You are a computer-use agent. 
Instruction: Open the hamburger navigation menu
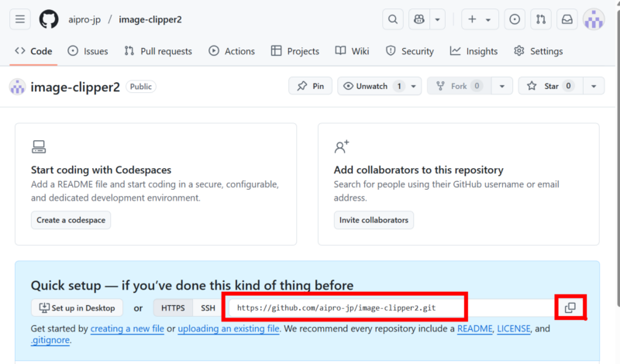pyautogui.click(x=20, y=19)
